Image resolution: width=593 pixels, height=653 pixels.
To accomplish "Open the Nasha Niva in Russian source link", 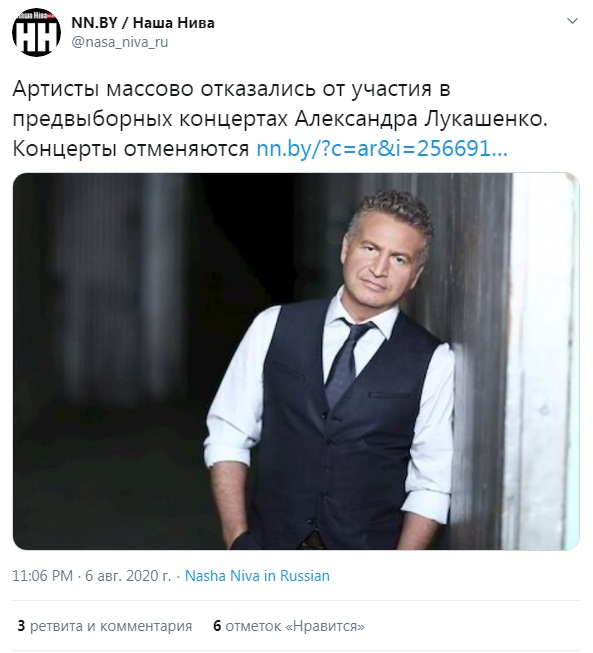I will point(257,576).
